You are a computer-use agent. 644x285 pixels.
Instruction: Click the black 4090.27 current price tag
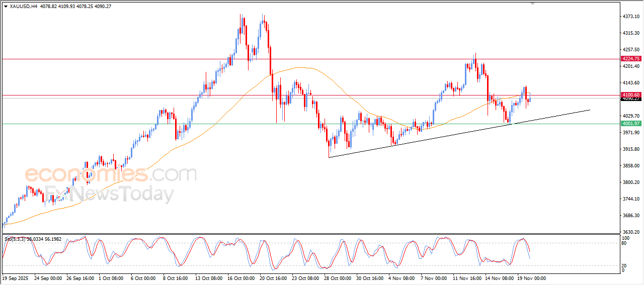point(630,99)
